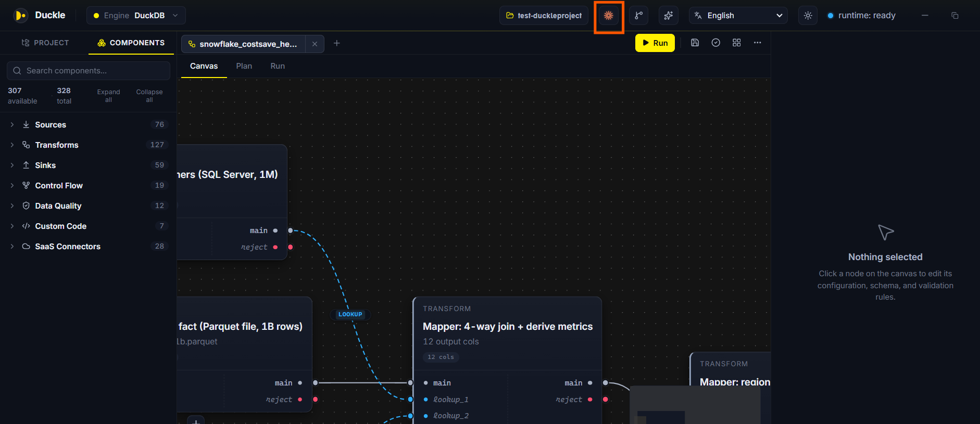980x424 pixels.
Task: Click reject output port of Parquet fact node
Action: point(315,400)
